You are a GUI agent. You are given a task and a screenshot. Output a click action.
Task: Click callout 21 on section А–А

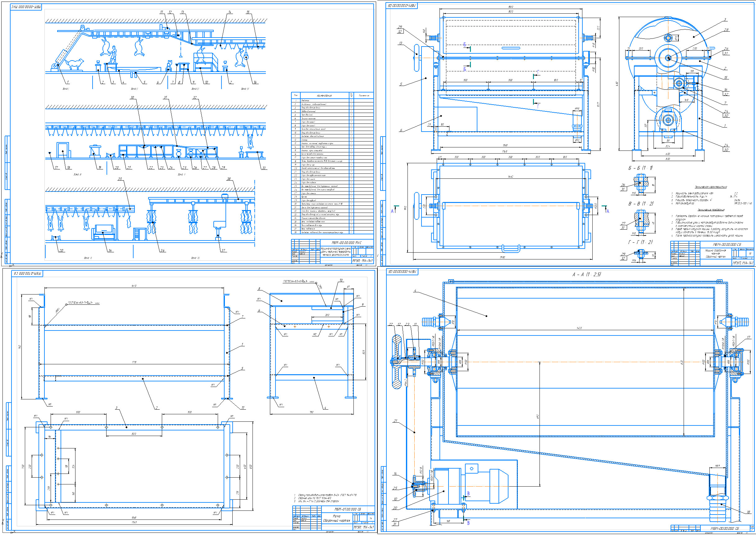(395, 421)
